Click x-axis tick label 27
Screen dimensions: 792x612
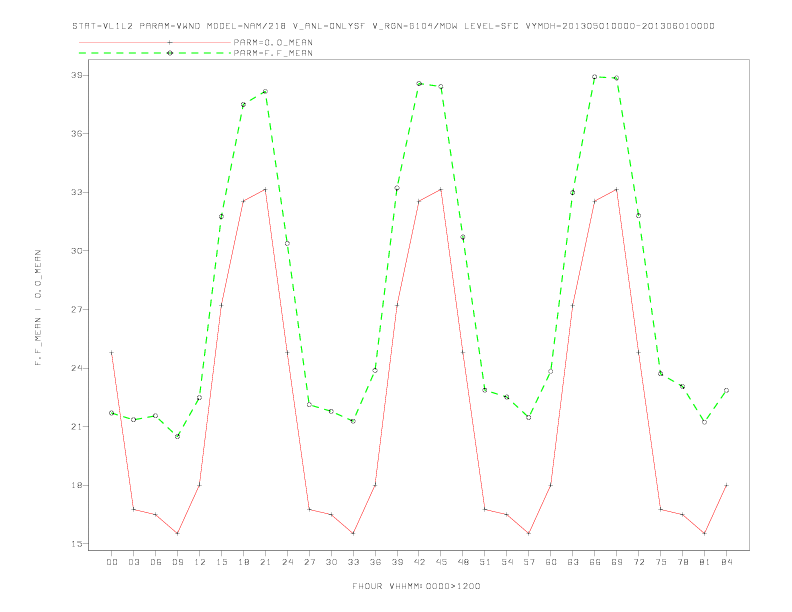[309, 562]
